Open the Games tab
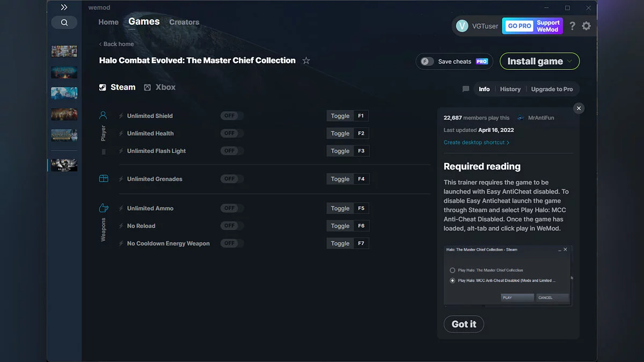The height and width of the screenshot is (362, 644). tap(144, 21)
